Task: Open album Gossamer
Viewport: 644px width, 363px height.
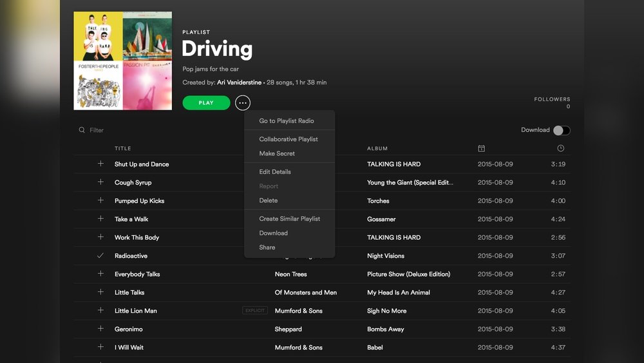Action: (381, 219)
